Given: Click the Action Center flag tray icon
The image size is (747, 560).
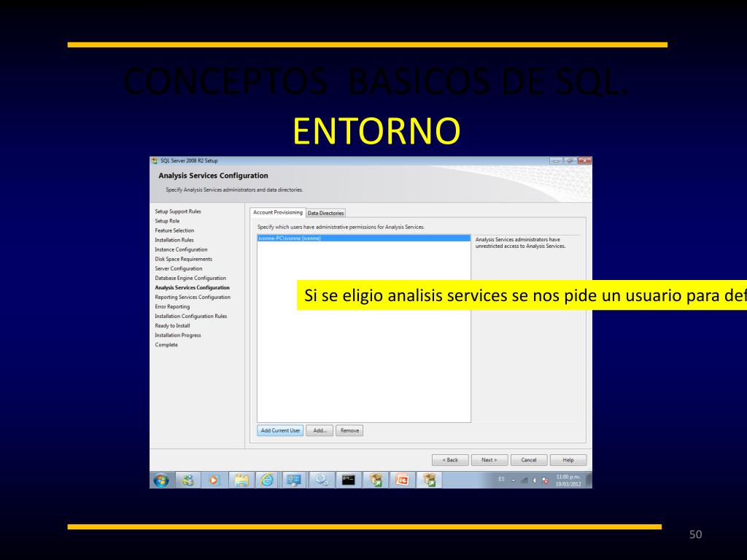Looking at the screenshot, I should (x=545, y=481).
